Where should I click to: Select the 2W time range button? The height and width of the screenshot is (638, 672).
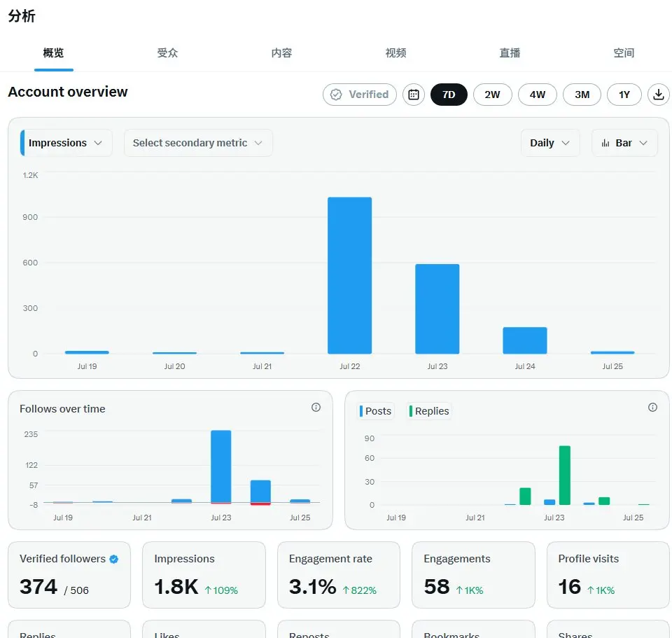point(492,95)
